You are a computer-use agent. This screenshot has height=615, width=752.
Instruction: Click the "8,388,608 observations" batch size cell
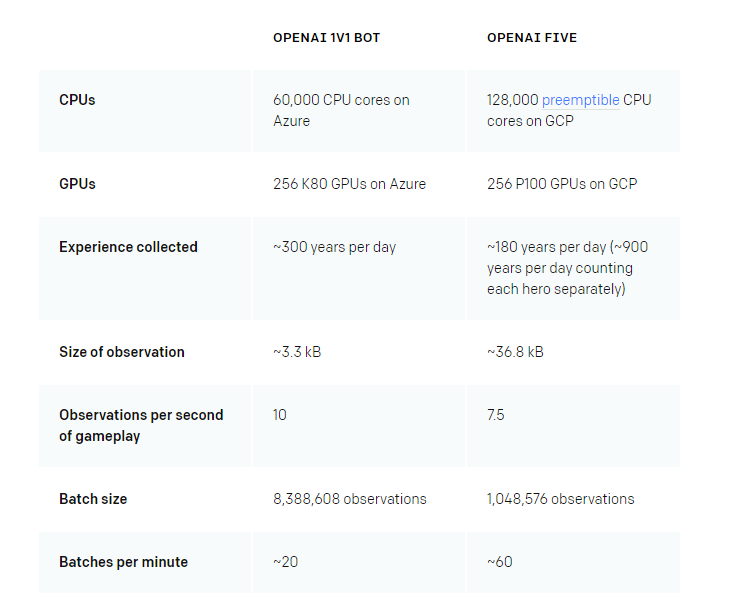[x=349, y=499]
